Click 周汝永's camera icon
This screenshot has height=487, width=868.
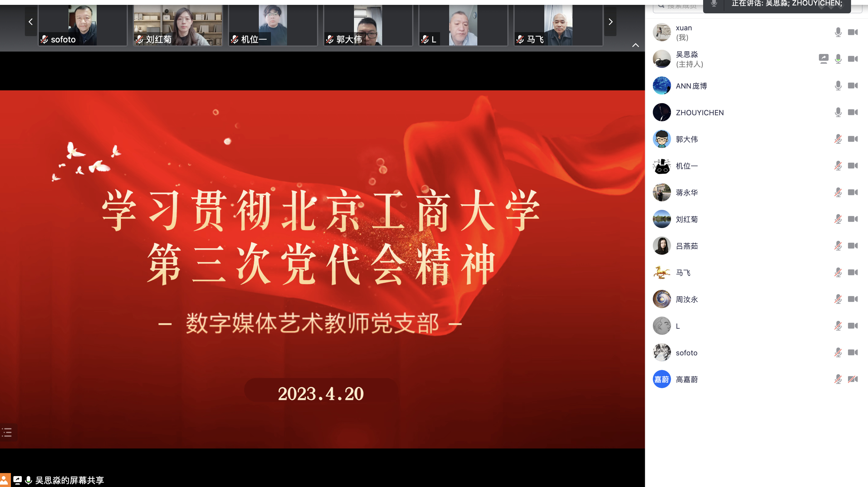pos(853,299)
